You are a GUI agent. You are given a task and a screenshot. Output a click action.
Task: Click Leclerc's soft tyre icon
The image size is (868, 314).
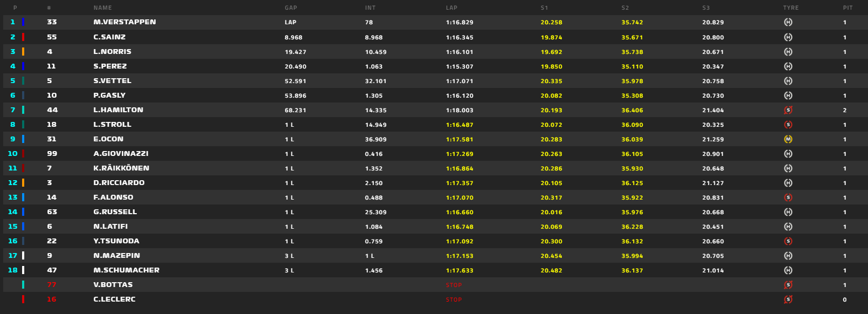[788, 299]
